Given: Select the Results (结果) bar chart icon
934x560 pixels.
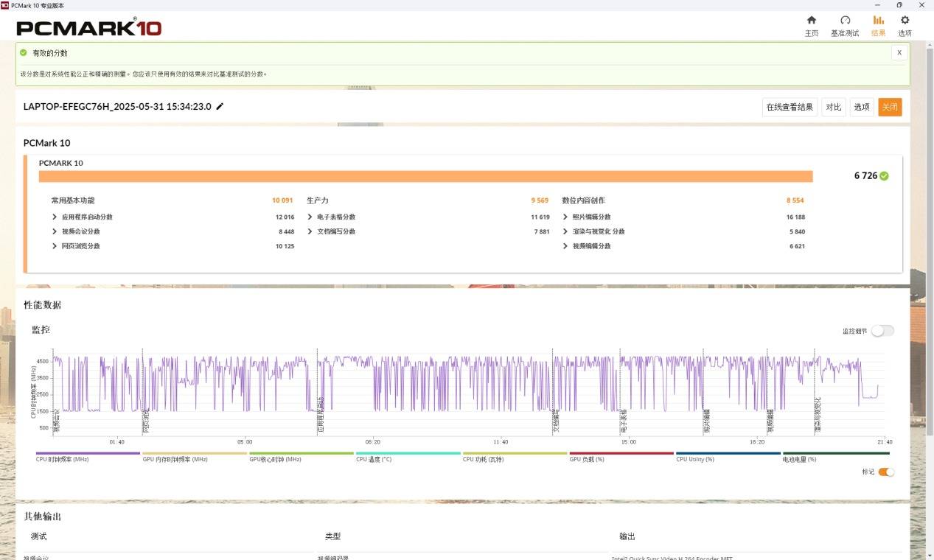Looking at the screenshot, I should click(878, 21).
